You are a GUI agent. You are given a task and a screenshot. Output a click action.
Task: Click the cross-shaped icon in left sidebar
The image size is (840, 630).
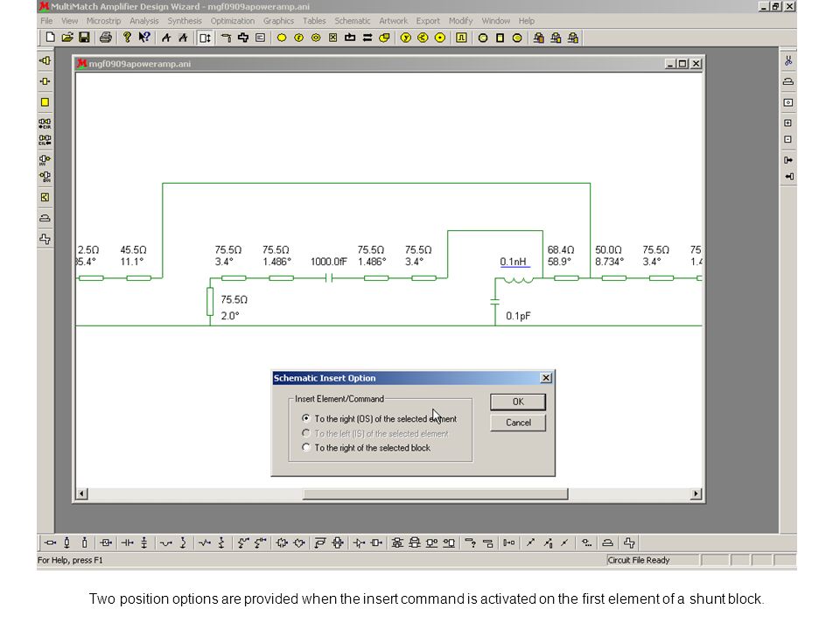point(45,239)
